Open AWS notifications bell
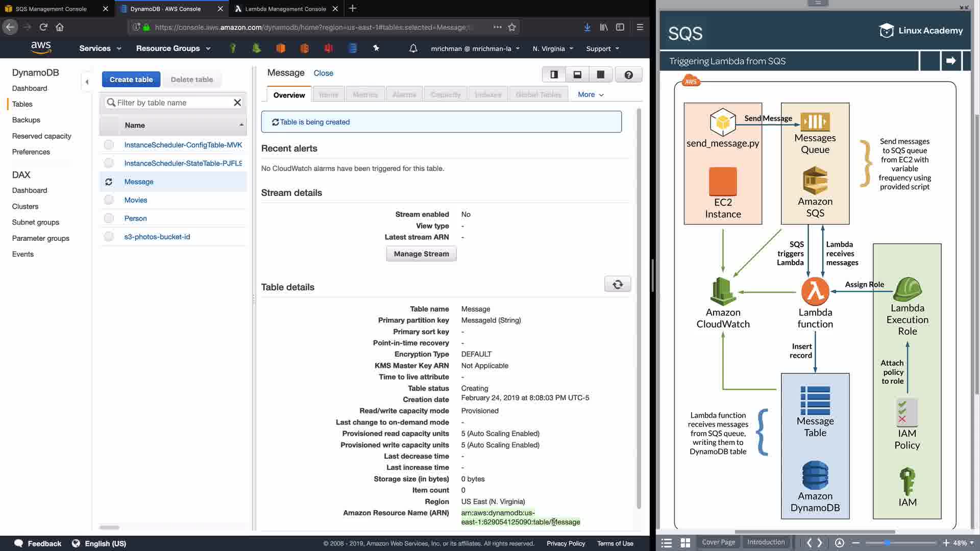 tap(413, 48)
